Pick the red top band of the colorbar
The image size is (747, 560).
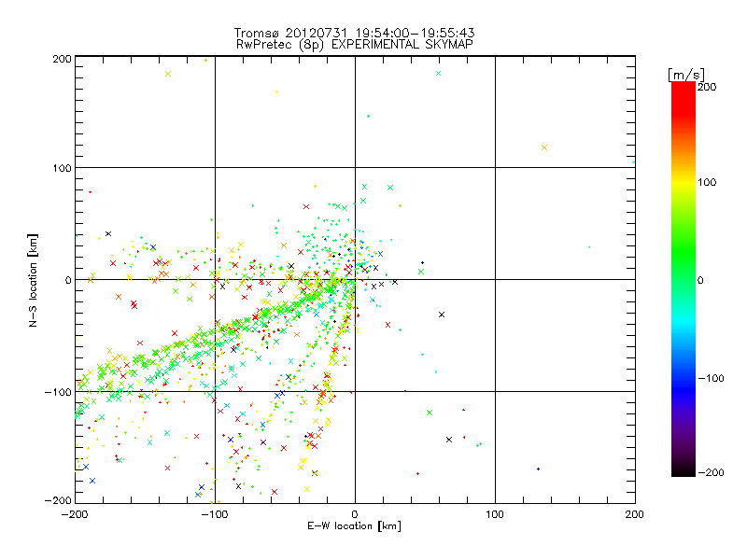684,98
